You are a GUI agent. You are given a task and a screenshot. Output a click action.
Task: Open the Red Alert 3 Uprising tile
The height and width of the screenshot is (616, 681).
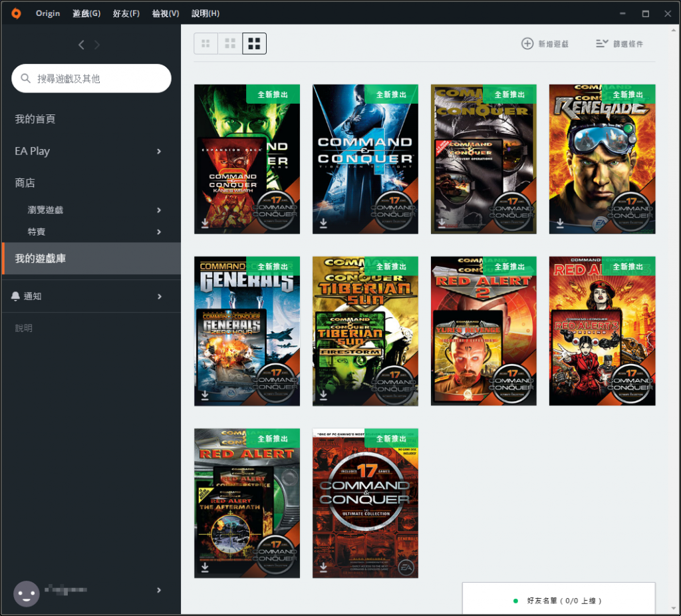coord(603,331)
